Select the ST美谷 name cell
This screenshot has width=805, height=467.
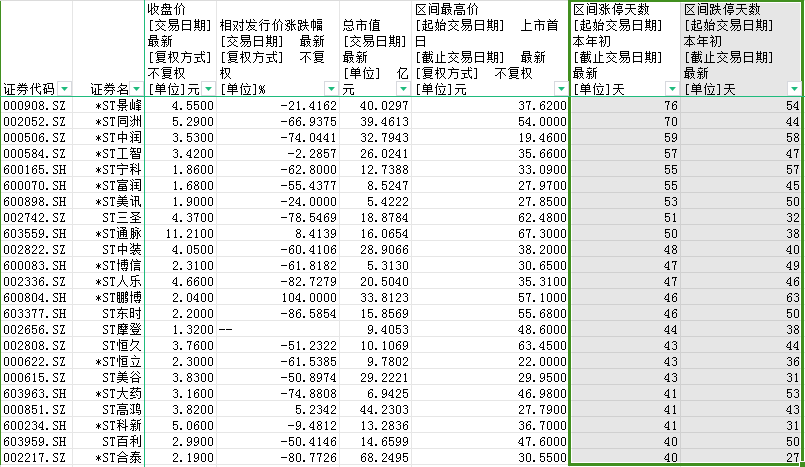108,378
